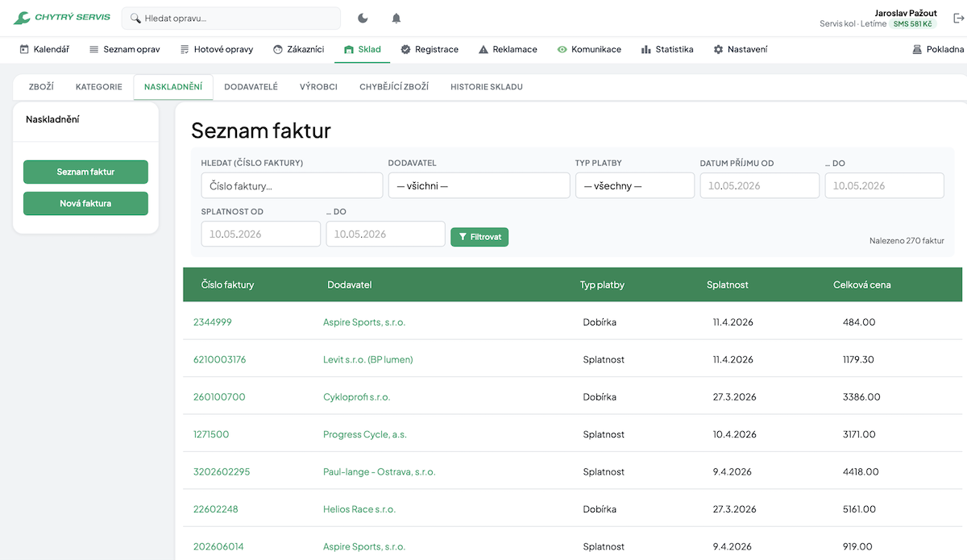Screen dimensions: 967x560
Task: Click due date 10.4.2026
Action: click(735, 434)
